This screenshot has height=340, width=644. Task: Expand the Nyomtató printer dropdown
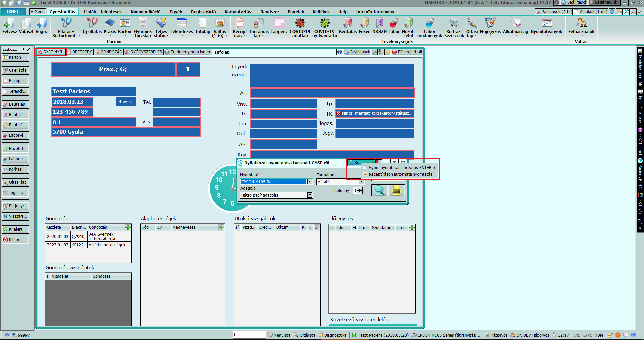coord(310,182)
